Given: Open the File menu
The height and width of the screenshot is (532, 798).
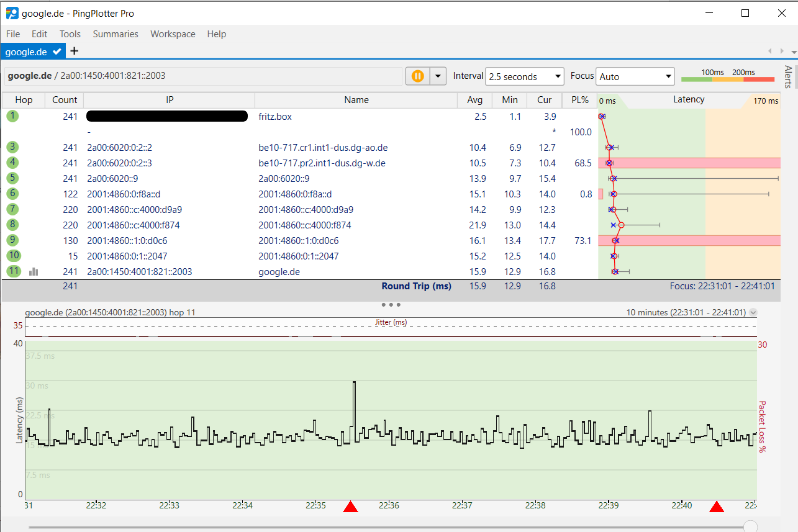Looking at the screenshot, I should (13, 34).
